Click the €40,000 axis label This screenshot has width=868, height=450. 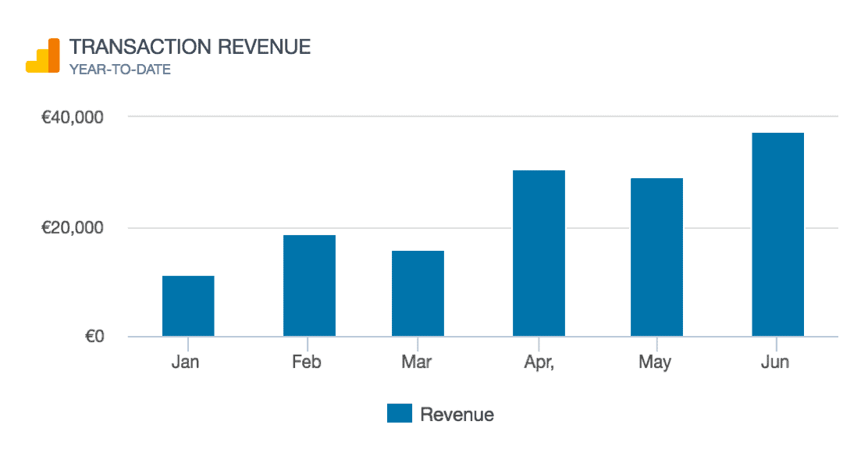[x=72, y=117]
